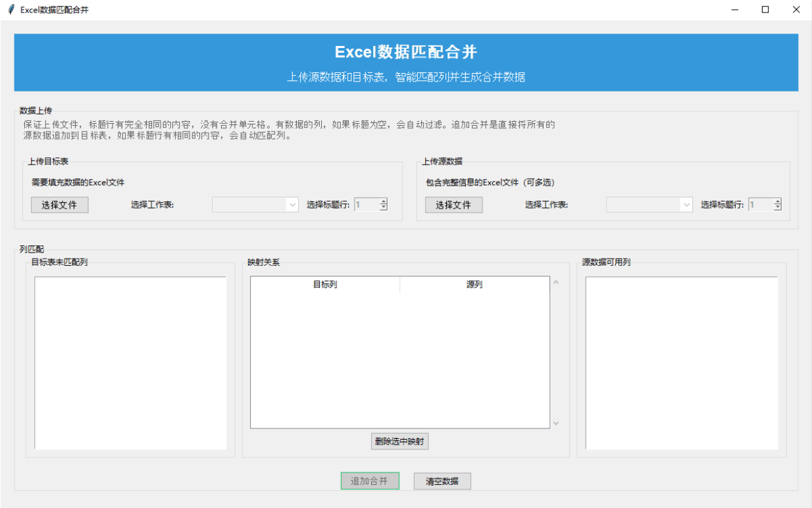The width and height of the screenshot is (812, 508).
Task: Click 目标列 column header
Action: coord(325,284)
